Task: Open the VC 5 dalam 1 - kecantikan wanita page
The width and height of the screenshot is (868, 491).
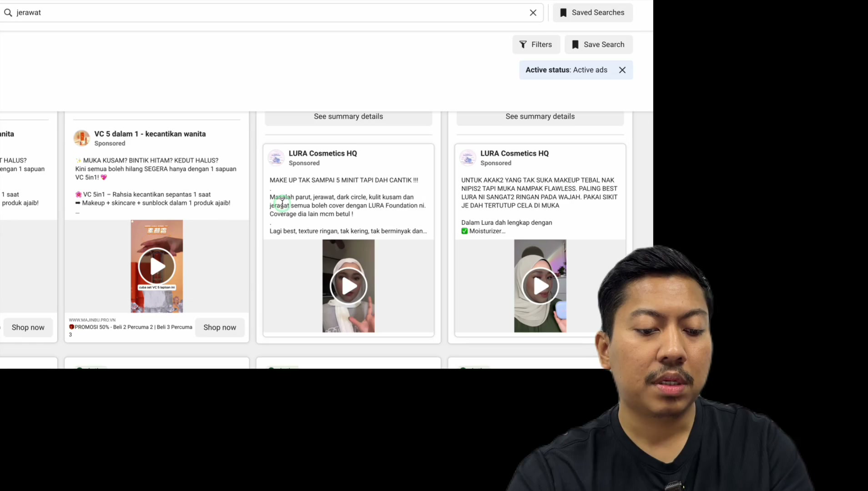Action: [150, 134]
